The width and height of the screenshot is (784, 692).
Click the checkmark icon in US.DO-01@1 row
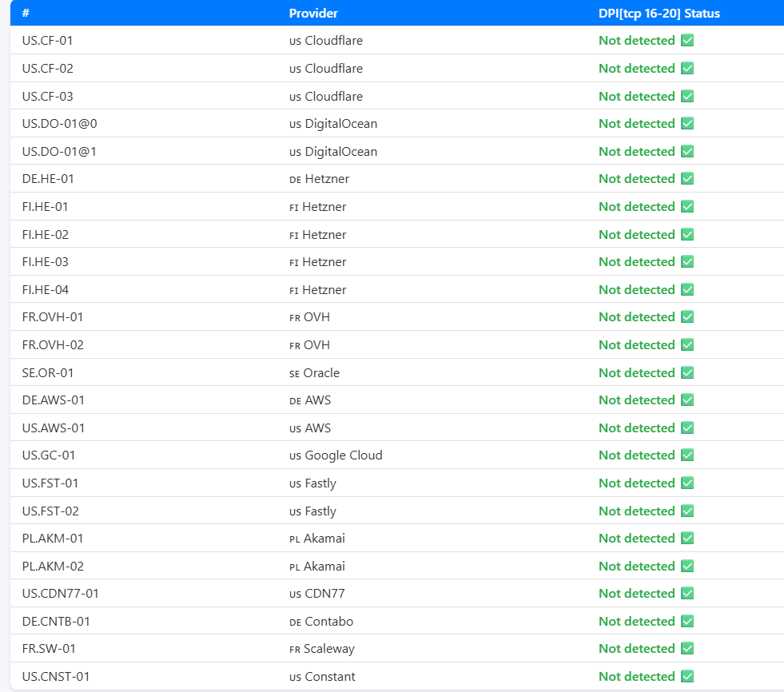pyautogui.click(x=687, y=152)
